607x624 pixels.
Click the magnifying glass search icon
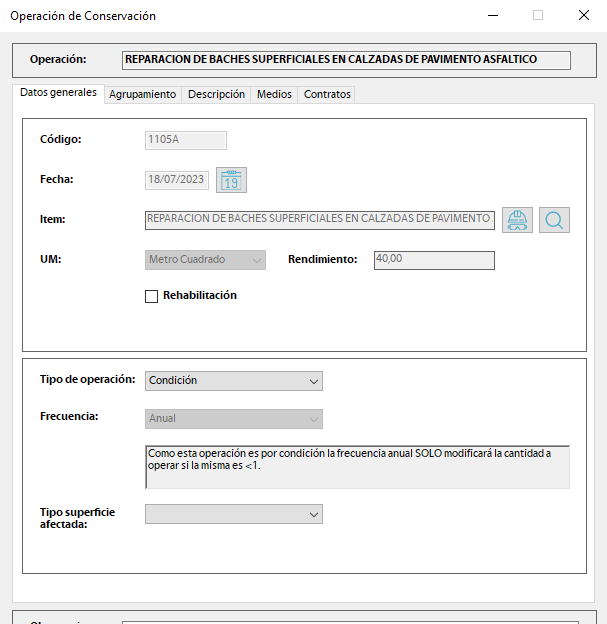point(554,220)
